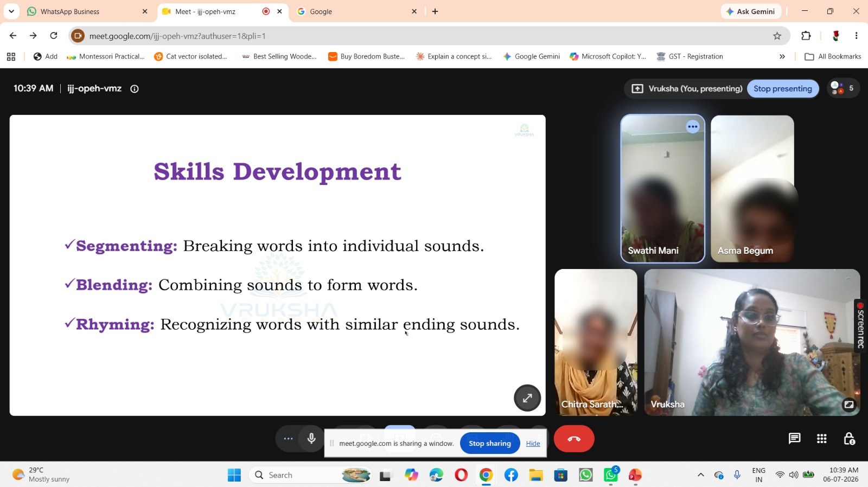Switch to the WhatsApp Business tab

pyautogui.click(x=87, y=11)
